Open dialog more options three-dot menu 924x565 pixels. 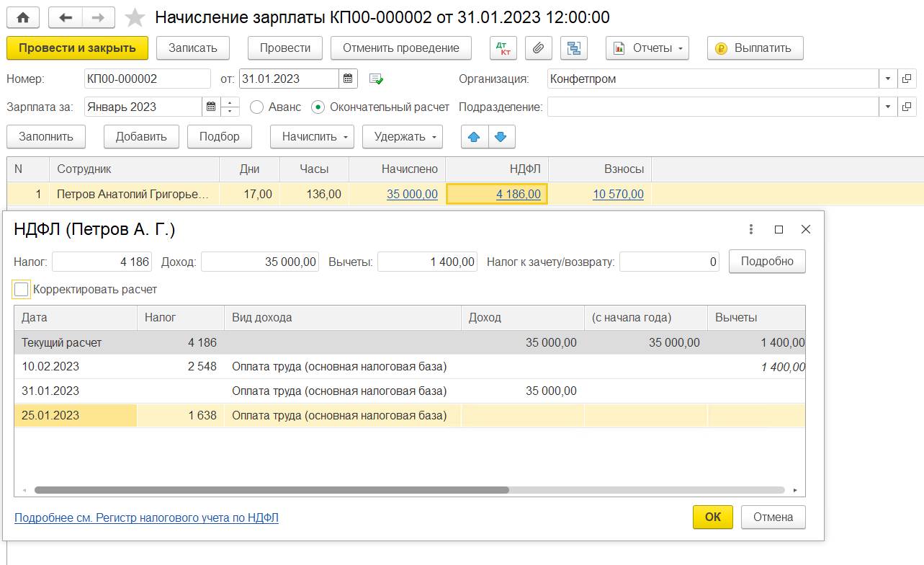pyautogui.click(x=751, y=229)
